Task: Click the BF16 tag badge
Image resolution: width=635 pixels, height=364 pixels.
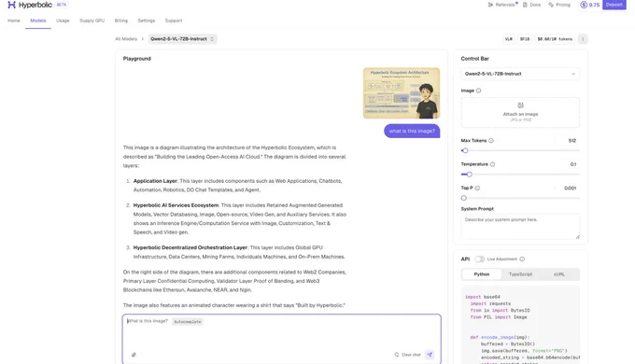Action: 525,39
